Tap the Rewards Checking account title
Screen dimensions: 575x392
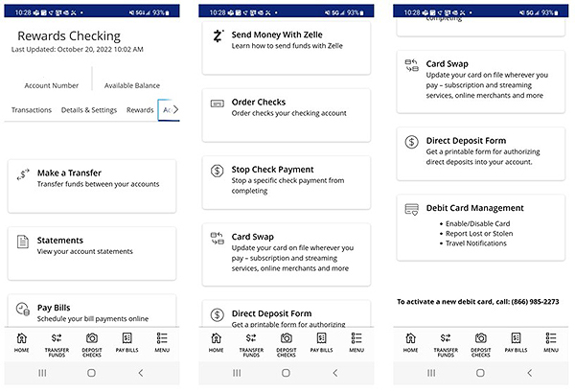(69, 35)
